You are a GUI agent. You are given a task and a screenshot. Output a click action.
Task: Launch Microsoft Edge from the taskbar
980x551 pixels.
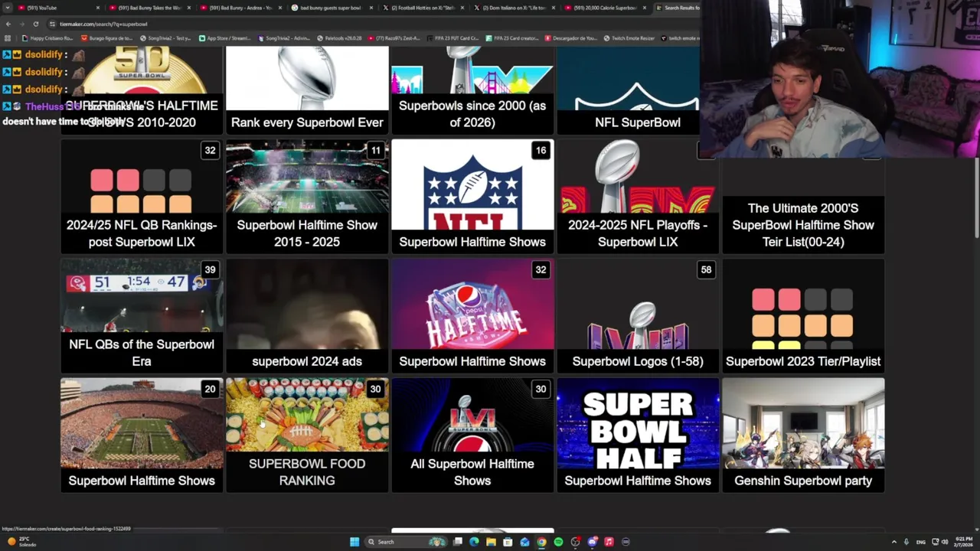tap(474, 542)
